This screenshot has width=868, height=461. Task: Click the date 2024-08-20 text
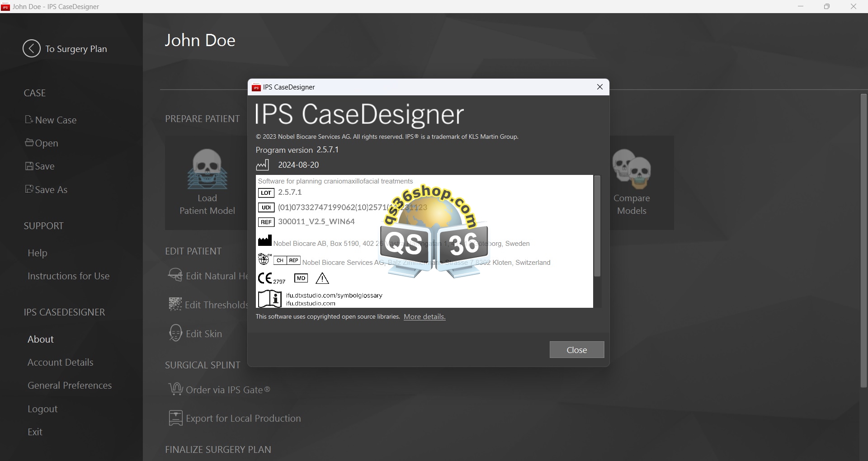click(298, 165)
